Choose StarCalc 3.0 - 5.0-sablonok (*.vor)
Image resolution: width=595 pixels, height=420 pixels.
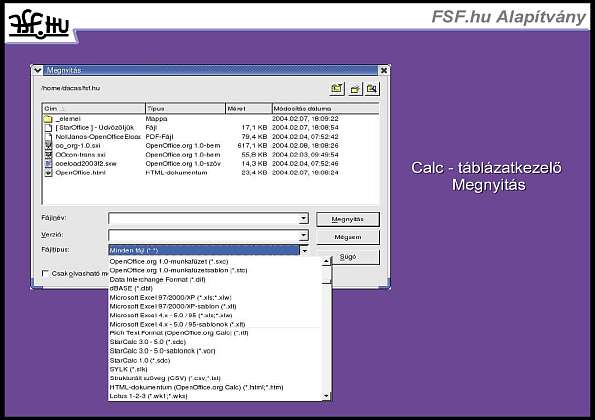[x=162, y=351]
